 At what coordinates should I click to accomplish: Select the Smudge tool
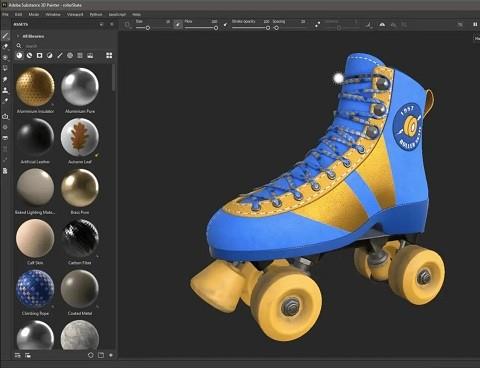[x=5, y=79]
